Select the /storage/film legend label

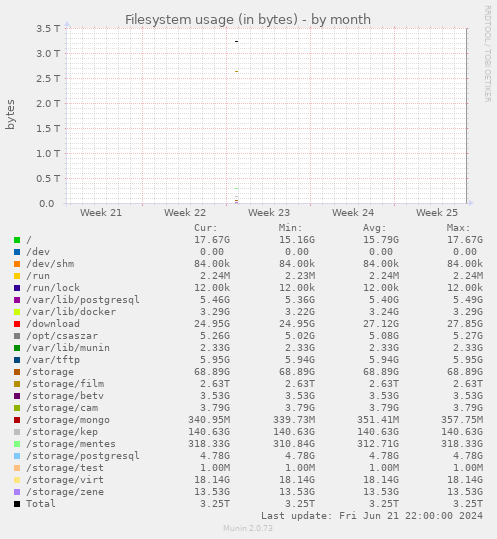coord(65,384)
